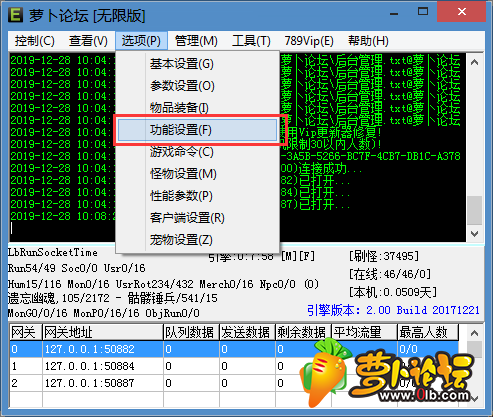The width and height of the screenshot is (493, 417).
Task: Open the 管理(M) menu
Action: click(196, 41)
